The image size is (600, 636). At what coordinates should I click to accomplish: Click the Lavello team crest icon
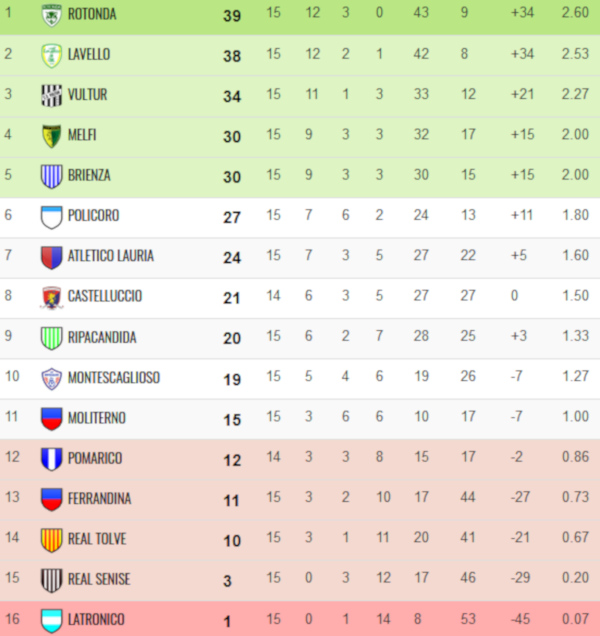point(52,56)
